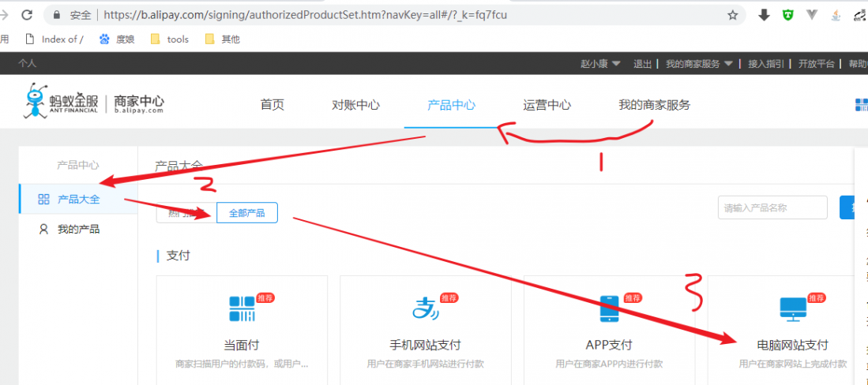Screen dimensions: 868x385
Task: Click the padlock secure site icon
Action: 56,16
